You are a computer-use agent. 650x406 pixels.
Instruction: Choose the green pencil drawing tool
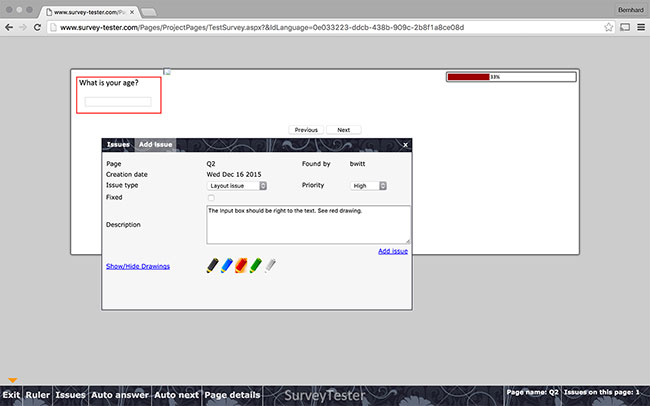pos(255,266)
